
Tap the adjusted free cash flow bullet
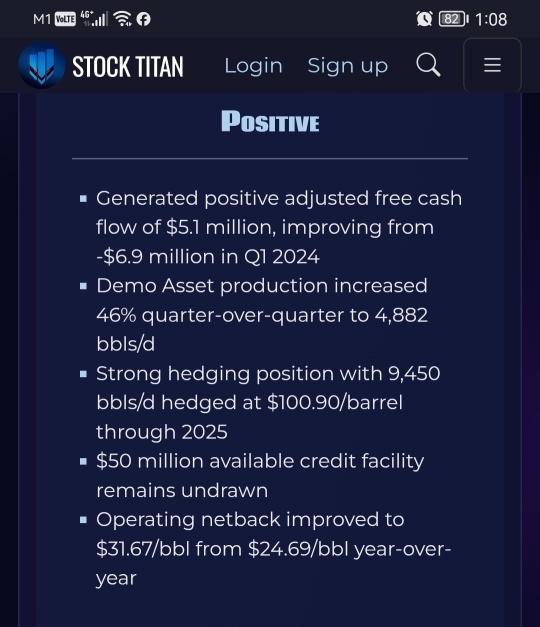pyautogui.click(x=271, y=227)
